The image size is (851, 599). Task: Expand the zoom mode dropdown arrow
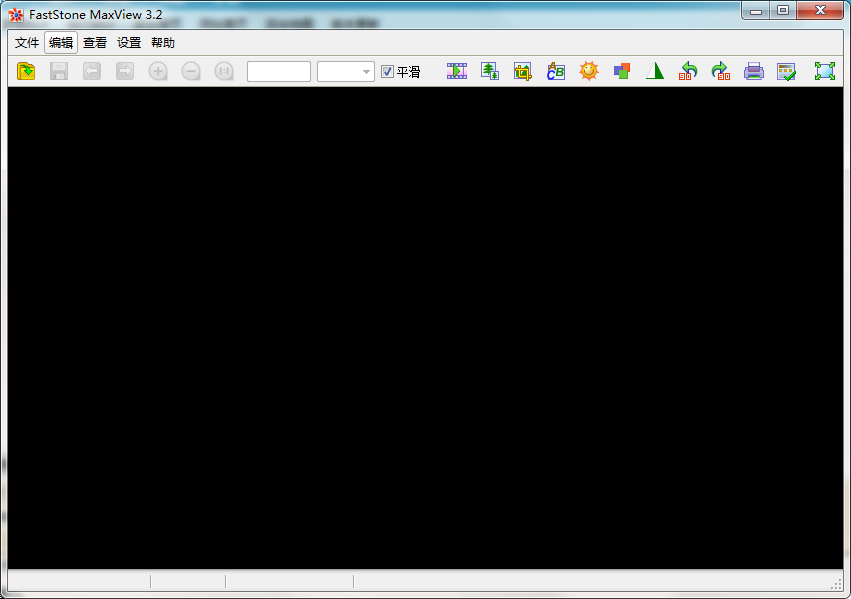pos(366,72)
